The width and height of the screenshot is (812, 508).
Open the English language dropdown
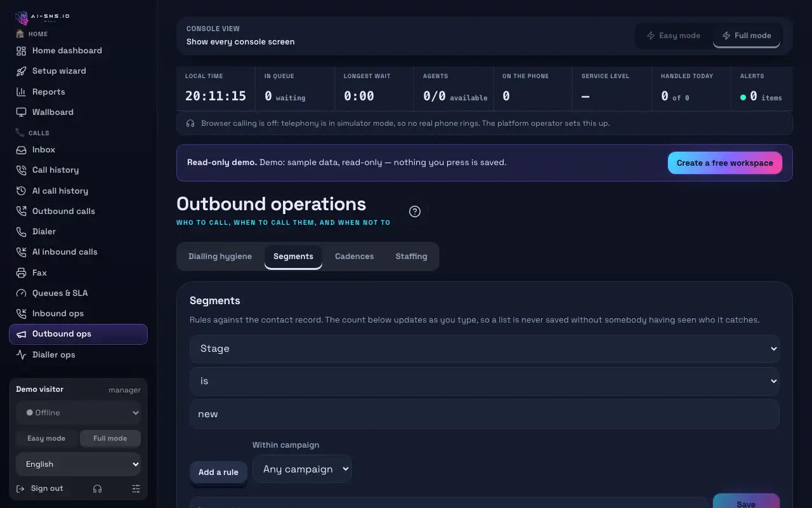click(x=79, y=464)
